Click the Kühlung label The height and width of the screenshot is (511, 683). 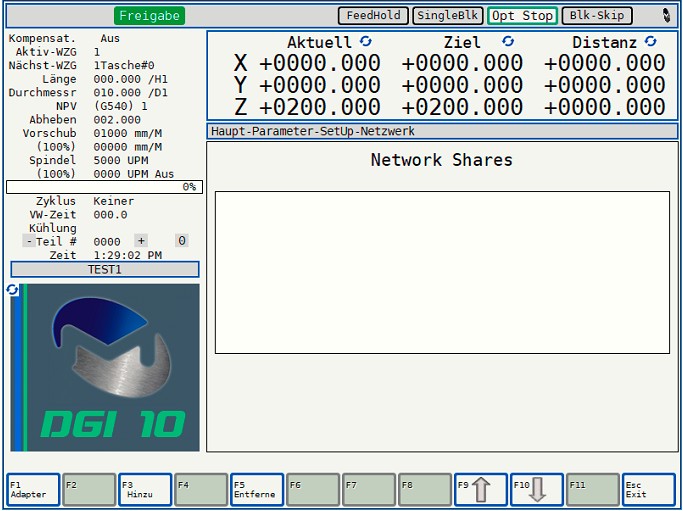53,228
